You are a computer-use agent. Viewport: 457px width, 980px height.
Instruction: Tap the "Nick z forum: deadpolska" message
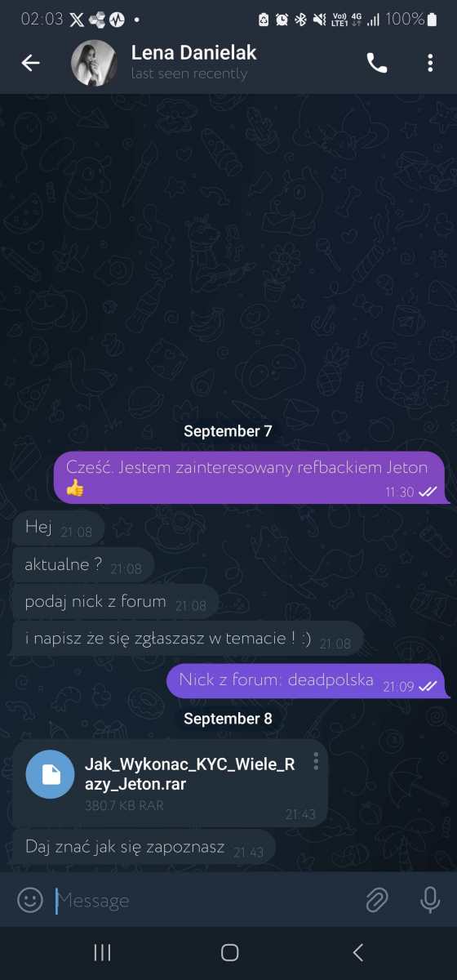point(308,680)
